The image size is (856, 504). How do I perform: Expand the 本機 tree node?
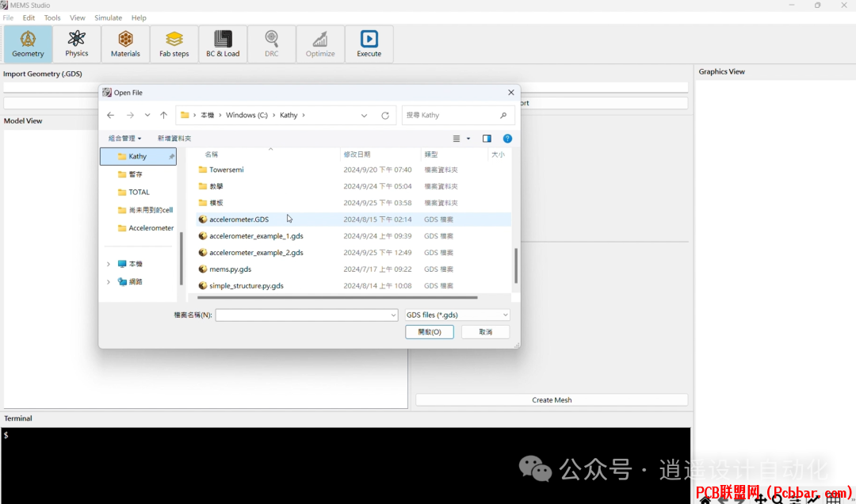[108, 264]
